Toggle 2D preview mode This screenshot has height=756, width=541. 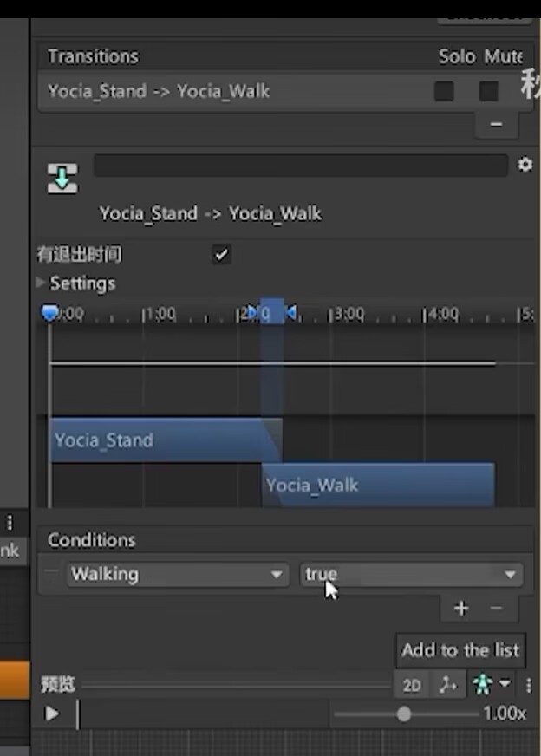412,686
